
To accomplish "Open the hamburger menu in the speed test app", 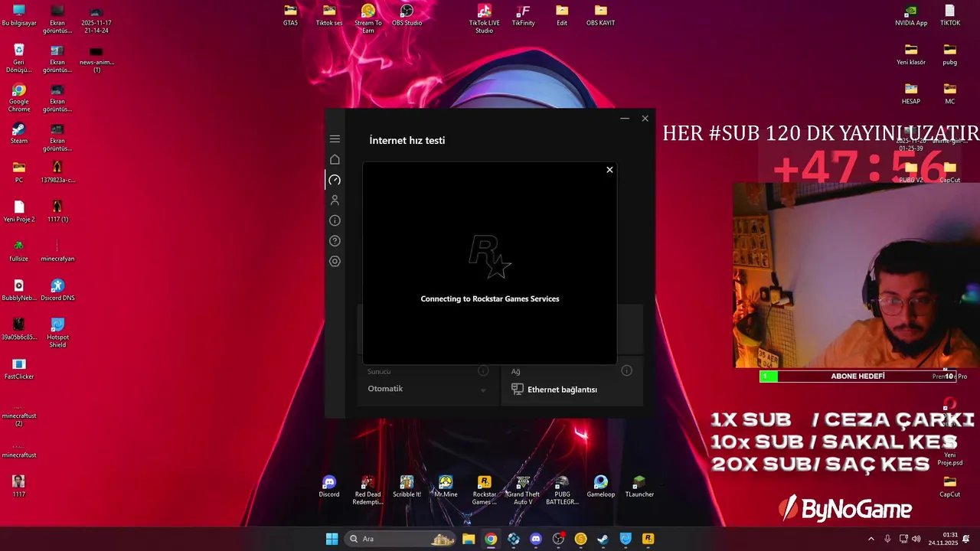I will coord(335,139).
